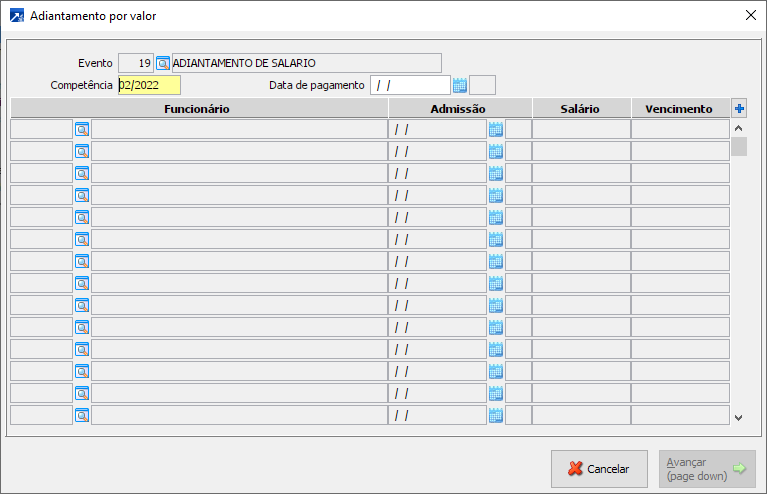The height and width of the screenshot is (501, 781).
Task: Click the Salário column header
Action: 582,109
